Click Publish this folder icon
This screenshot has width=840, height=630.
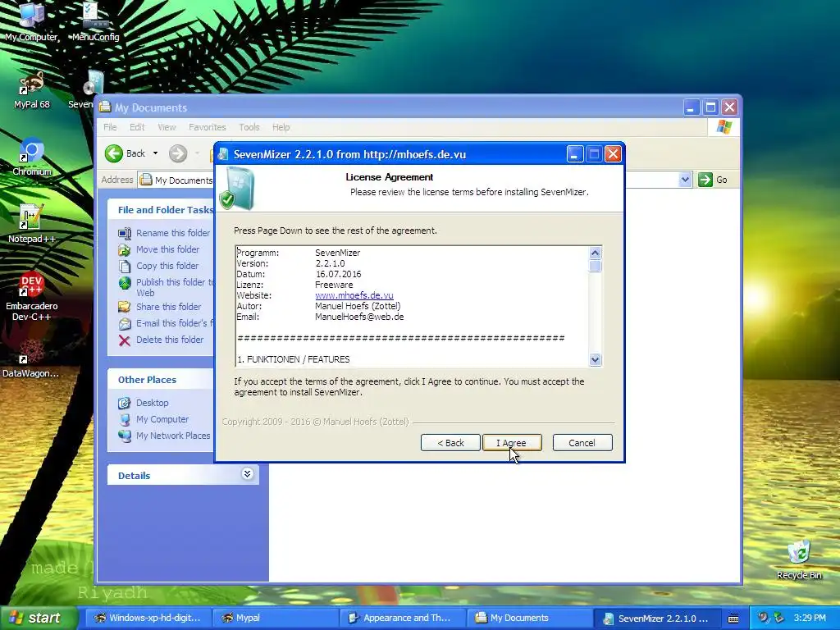[x=125, y=283]
